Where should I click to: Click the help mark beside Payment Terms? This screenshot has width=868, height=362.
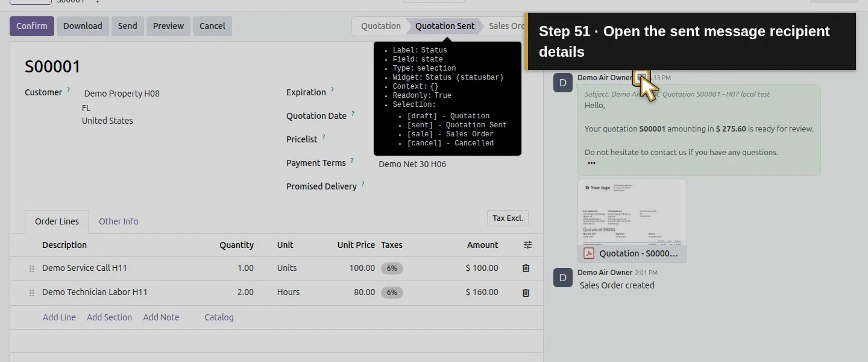point(352,160)
